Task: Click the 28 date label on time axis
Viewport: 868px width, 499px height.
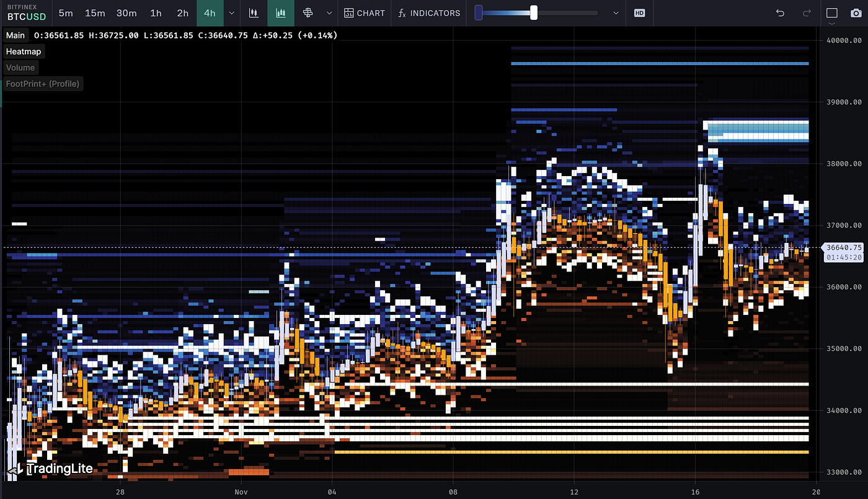Action: coord(120,491)
